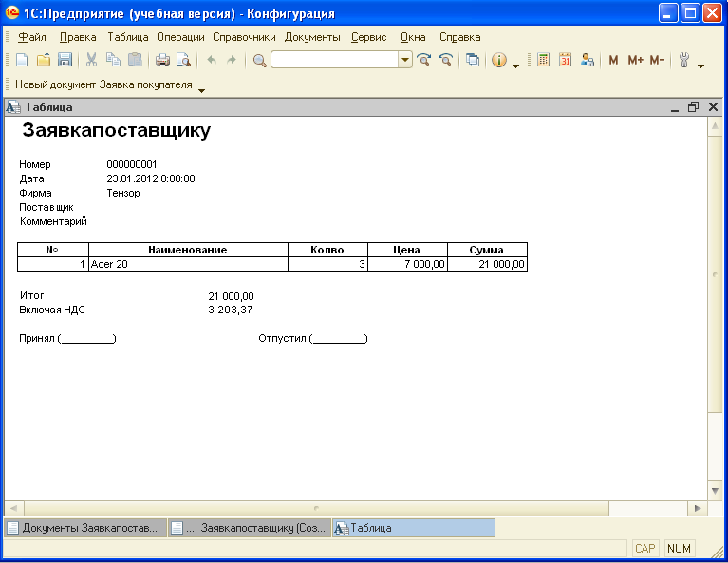Click the Заявкапоставщику heading
Image resolution: width=728 pixels, height=563 pixels.
[116, 130]
